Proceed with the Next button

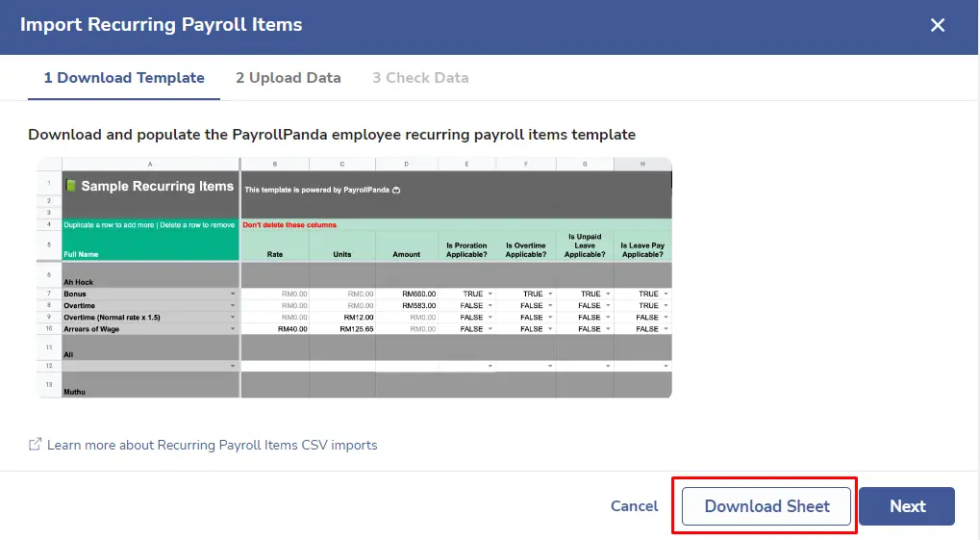coord(907,506)
